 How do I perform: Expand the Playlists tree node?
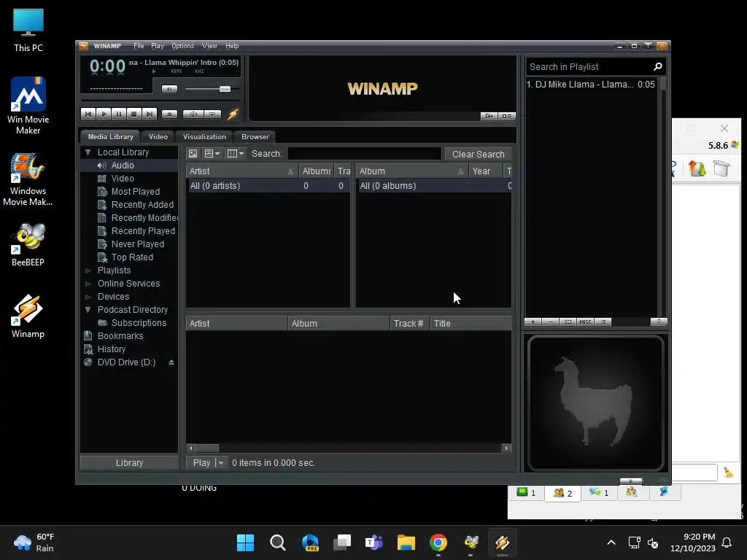(x=88, y=271)
